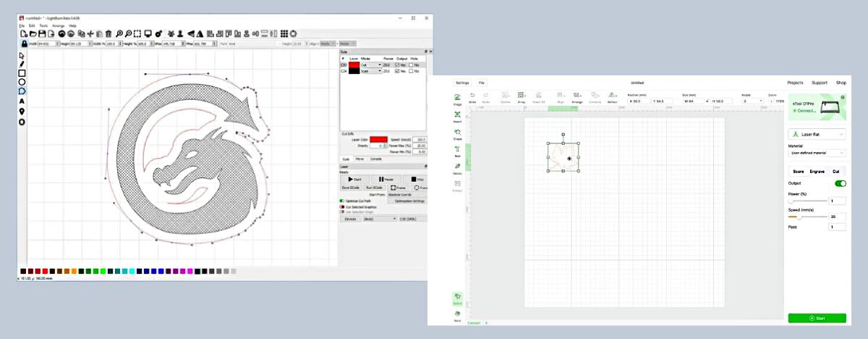Click the Pass input field in xTool
The width and height of the screenshot is (868, 339).
(837, 227)
